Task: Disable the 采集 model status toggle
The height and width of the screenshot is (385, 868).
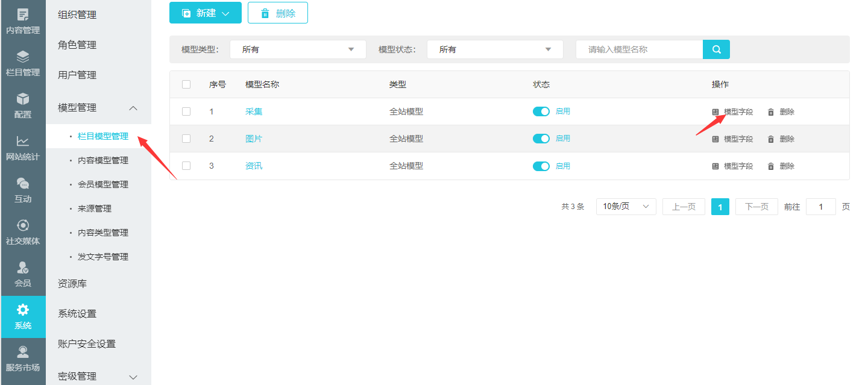Action: 541,111
